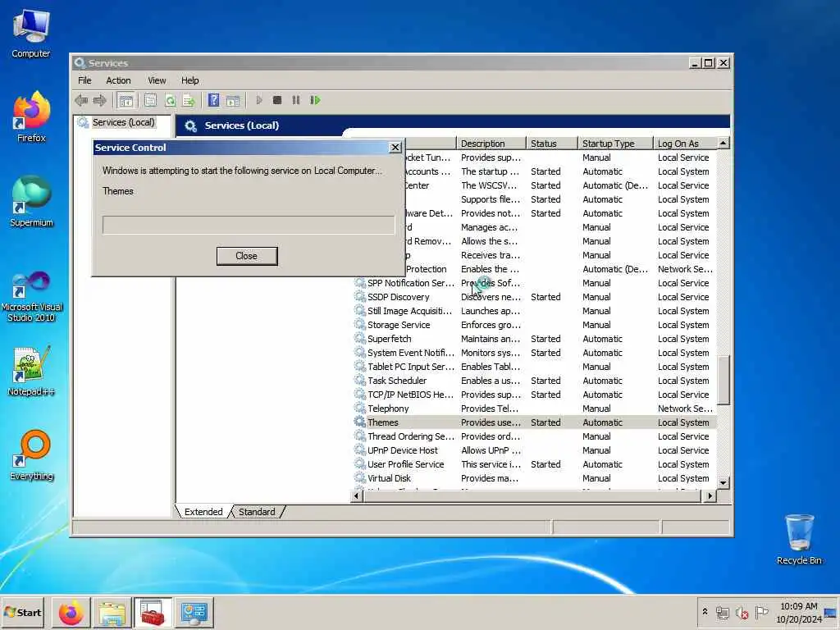
Task: Click the Export List toolbar icon
Action: pyautogui.click(x=189, y=100)
